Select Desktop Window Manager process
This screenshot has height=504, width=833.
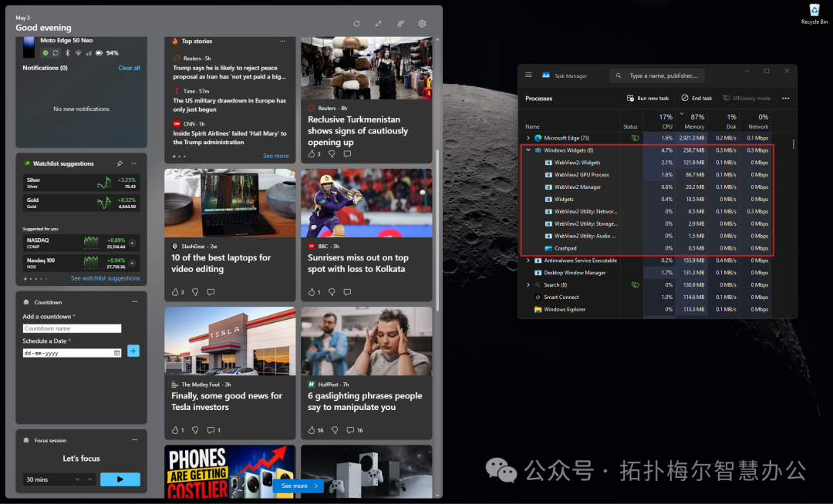tap(646, 273)
